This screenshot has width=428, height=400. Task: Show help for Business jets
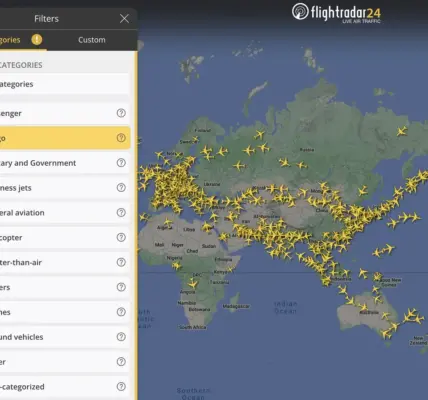click(x=121, y=187)
